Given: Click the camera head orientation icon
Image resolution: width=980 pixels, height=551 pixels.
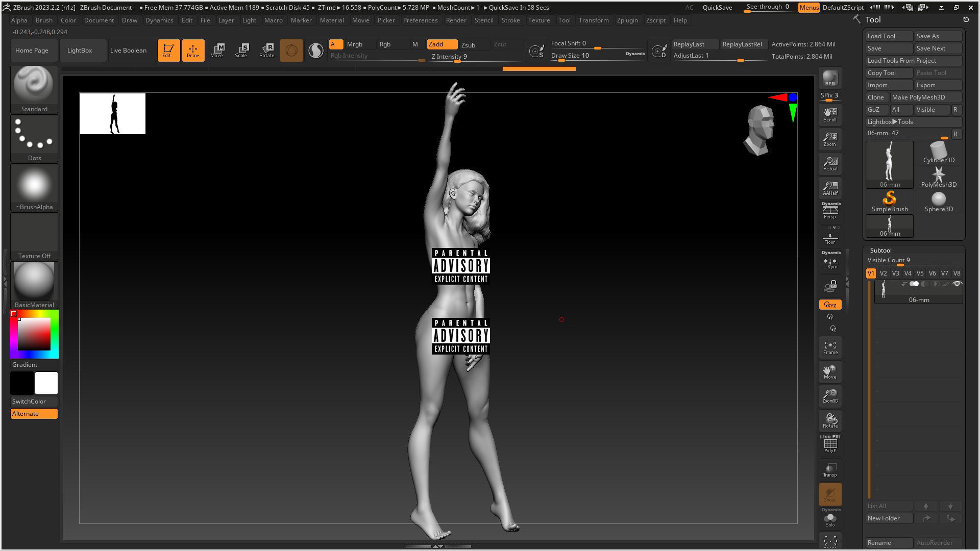Looking at the screenshot, I should click(760, 130).
